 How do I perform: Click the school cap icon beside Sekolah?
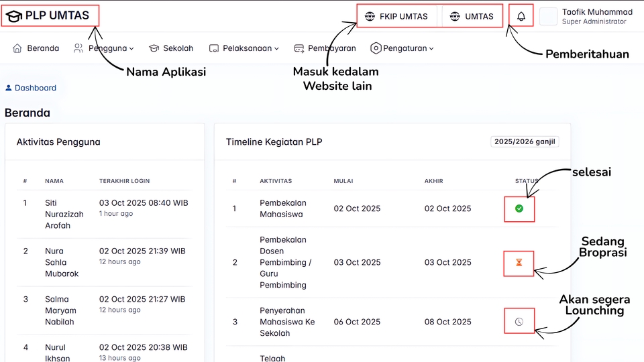(154, 48)
